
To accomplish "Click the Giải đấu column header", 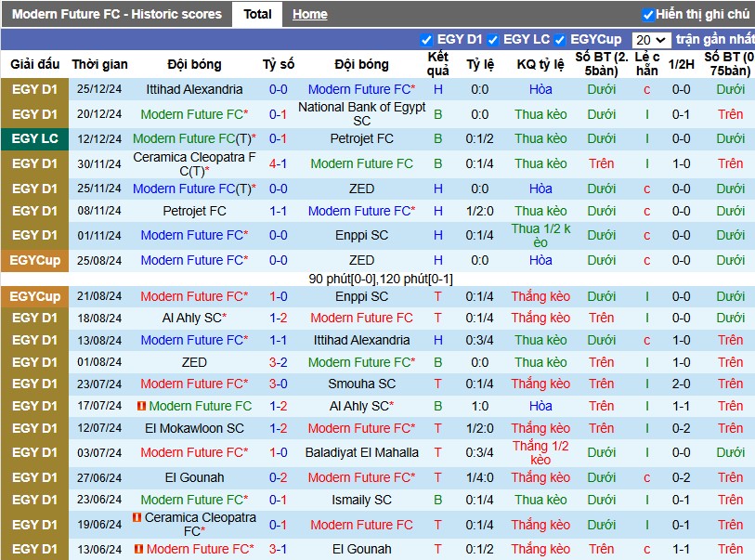I will (35, 64).
